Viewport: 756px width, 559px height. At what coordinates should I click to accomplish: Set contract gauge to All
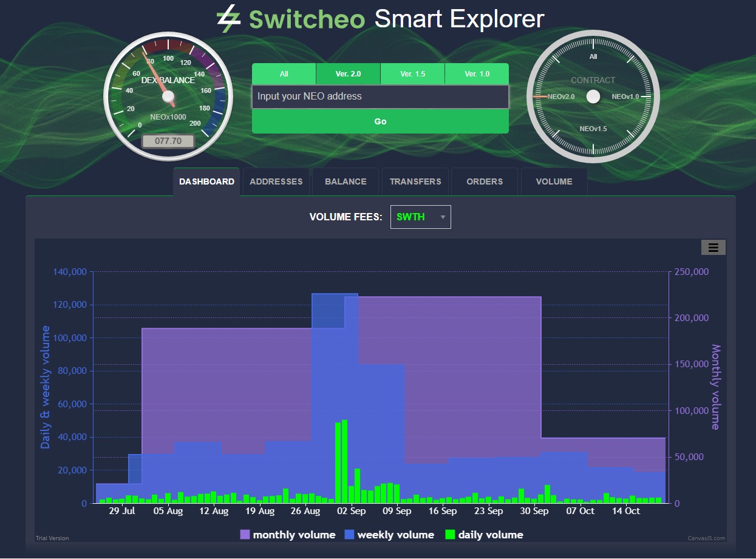593,56
